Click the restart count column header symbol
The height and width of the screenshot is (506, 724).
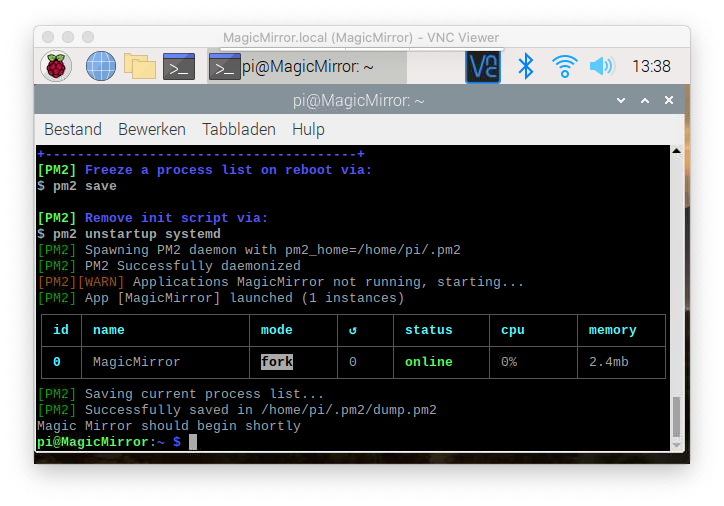[353, 330]
